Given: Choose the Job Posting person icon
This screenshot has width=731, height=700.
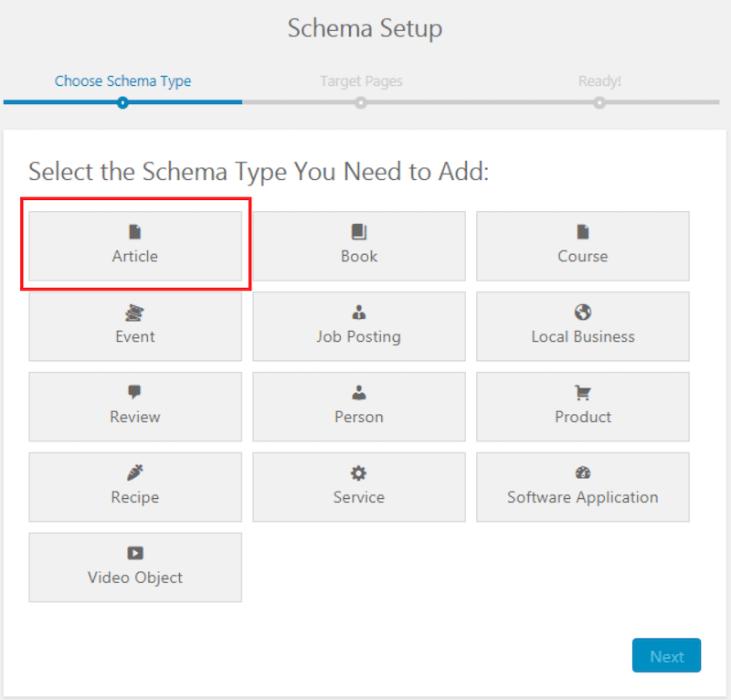Looking at the screenshot, I should (x=359, y=312).
